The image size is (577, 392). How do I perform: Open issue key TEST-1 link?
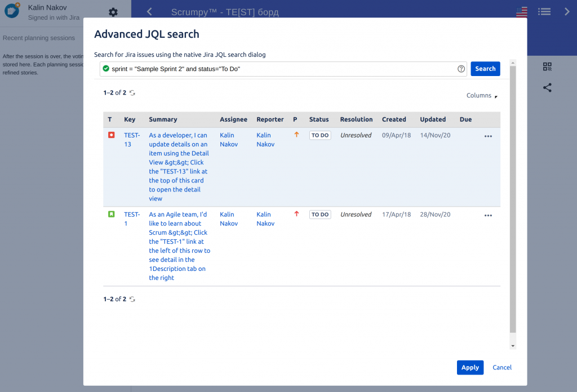coord(132,219)
